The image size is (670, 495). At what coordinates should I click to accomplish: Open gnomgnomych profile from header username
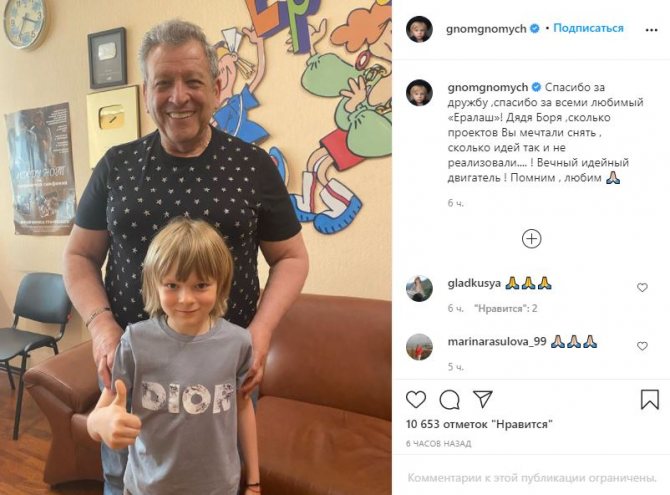pos(486,29)
